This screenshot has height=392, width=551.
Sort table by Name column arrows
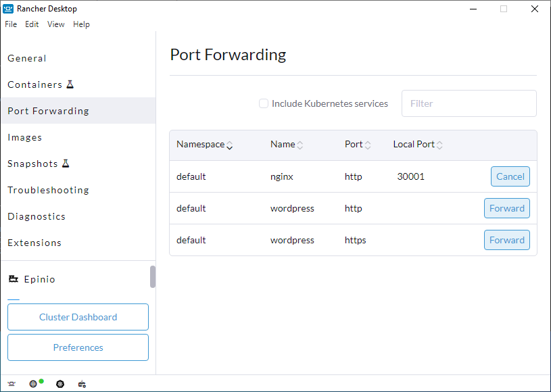[x=300, y=145]
